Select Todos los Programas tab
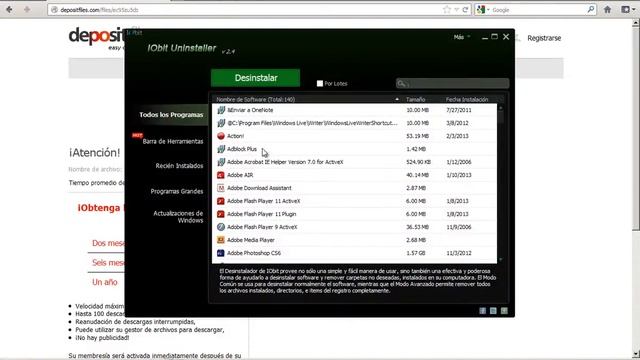This screenshot has width=640, height=360. pos(171,115)
